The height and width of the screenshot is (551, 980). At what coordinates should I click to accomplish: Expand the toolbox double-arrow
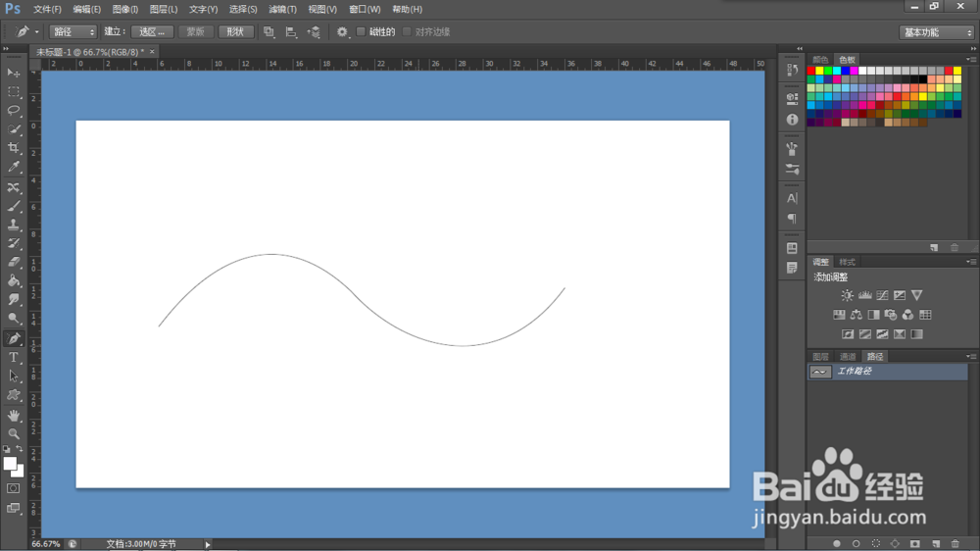6,48
